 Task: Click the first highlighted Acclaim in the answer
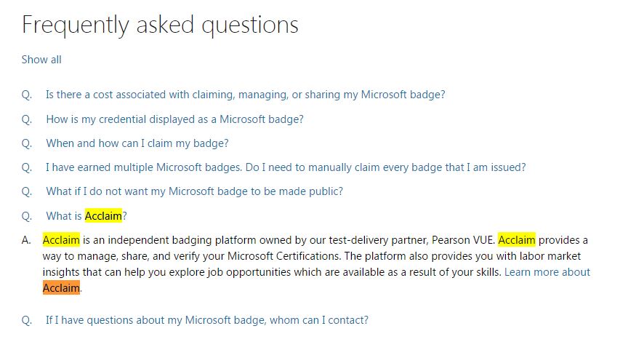[x=61, y=240]
